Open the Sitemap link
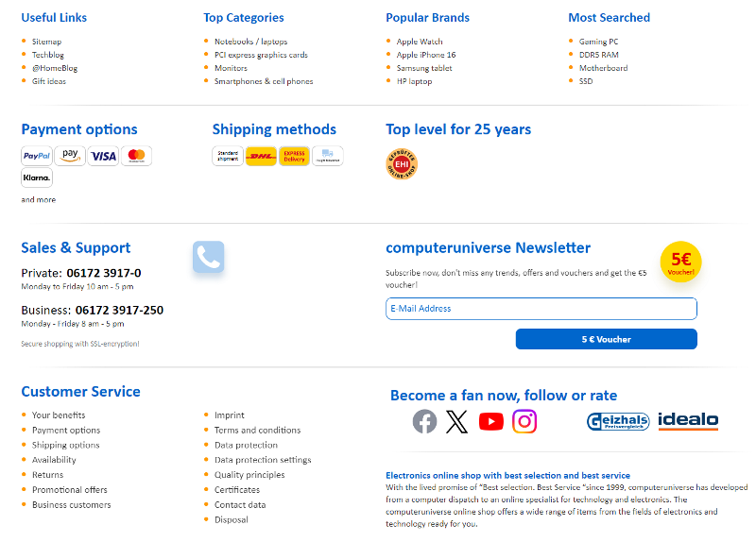The height and width of the screenshot is (542, 756). pos(46,42)
